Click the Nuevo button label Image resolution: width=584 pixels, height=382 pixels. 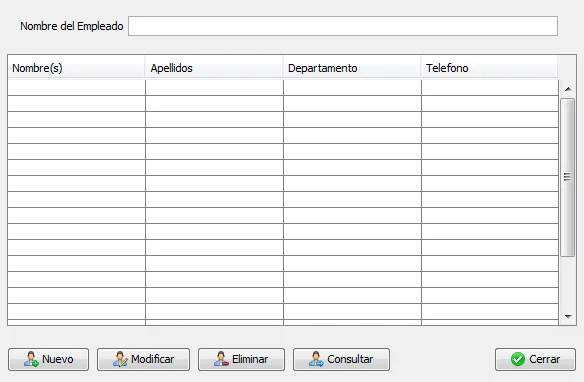click(58, 359)
